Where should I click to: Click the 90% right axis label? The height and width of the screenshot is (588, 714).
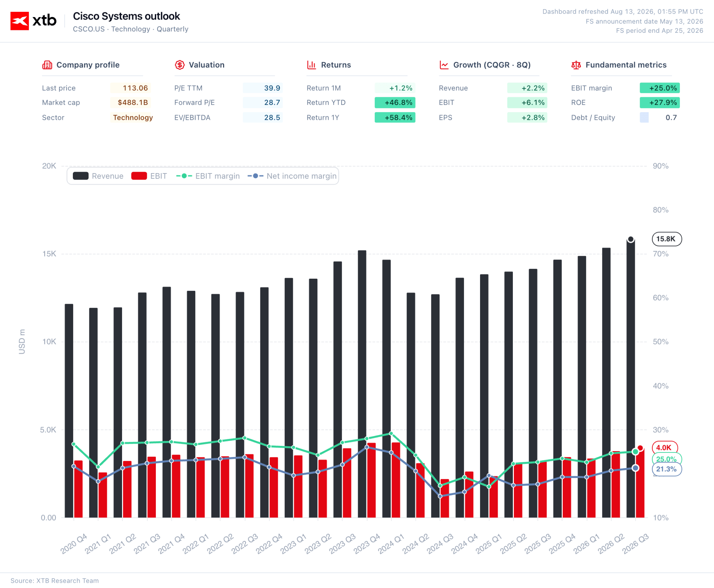(x=661, y=166)
